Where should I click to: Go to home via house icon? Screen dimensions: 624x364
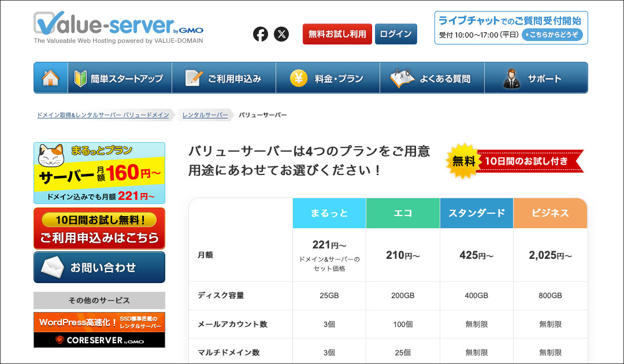point(50,77)
